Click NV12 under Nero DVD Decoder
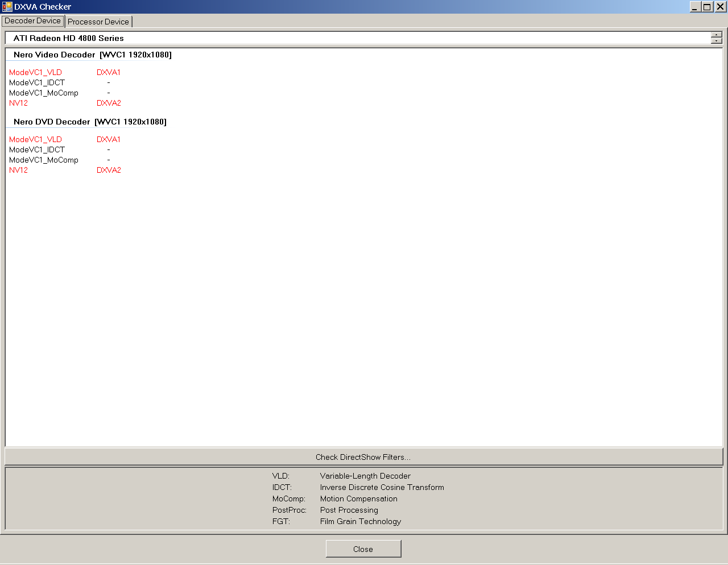The height and width of the screenshot is (565, 728). pyautogui.click(x=18, y=170)
